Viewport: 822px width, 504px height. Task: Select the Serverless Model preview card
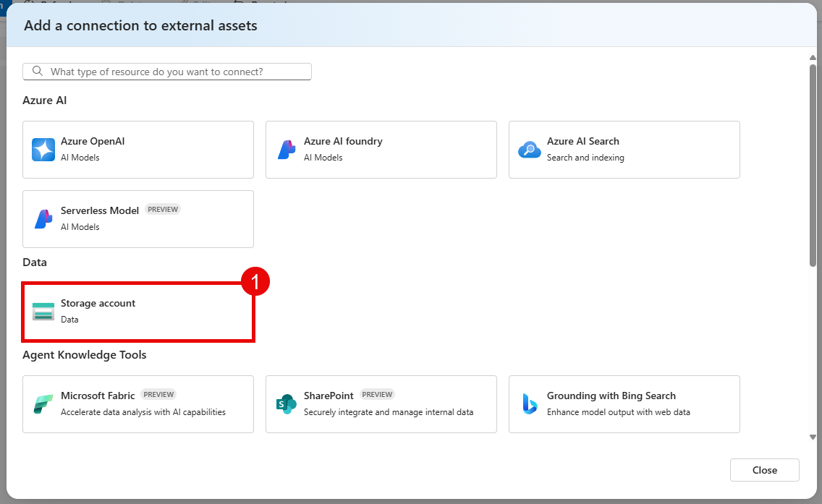[x=137, y=218]
